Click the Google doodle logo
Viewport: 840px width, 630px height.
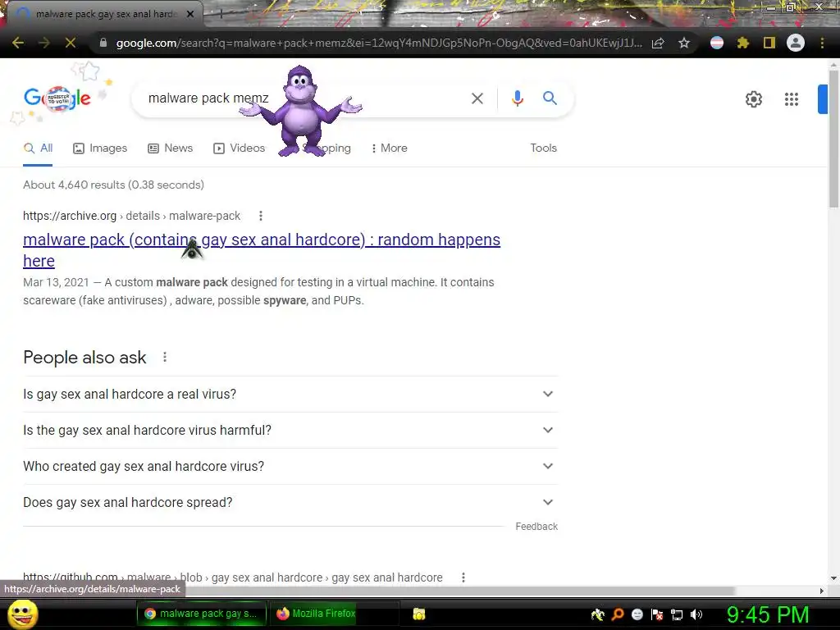[57, 98]
